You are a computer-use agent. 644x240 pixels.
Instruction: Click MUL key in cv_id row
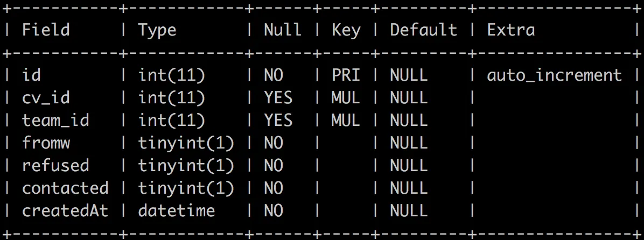coord(346,97)
